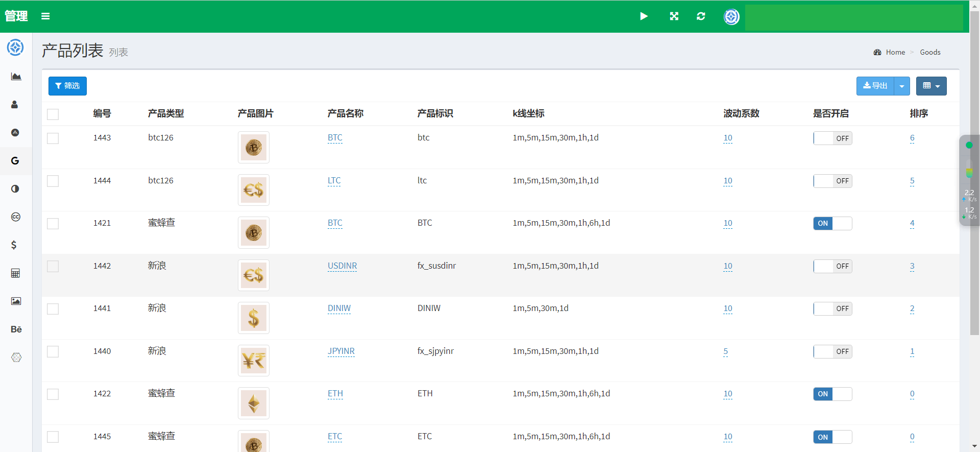Viewport: 980px width, 452px height.
Task: Click the Behance 'Bē' sidebar icon
Action: pos(16,329)
